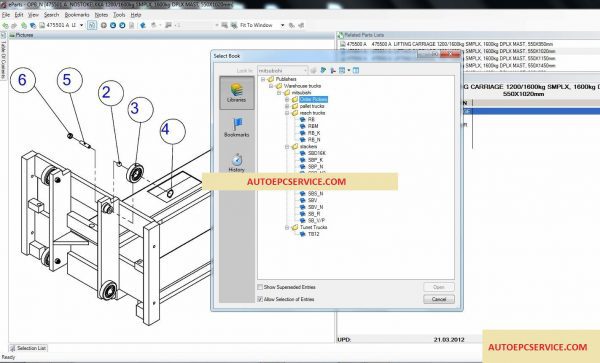Switch to Bookmarks pane in Select Book
Image resolution: width=600 pixels, height=363 pixels.
click(x=236, y=128)
